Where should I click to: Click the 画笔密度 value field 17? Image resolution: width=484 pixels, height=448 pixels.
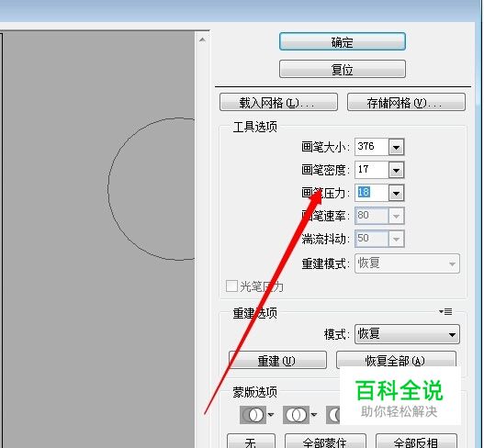pyautogui.click(x=372, y=170)
